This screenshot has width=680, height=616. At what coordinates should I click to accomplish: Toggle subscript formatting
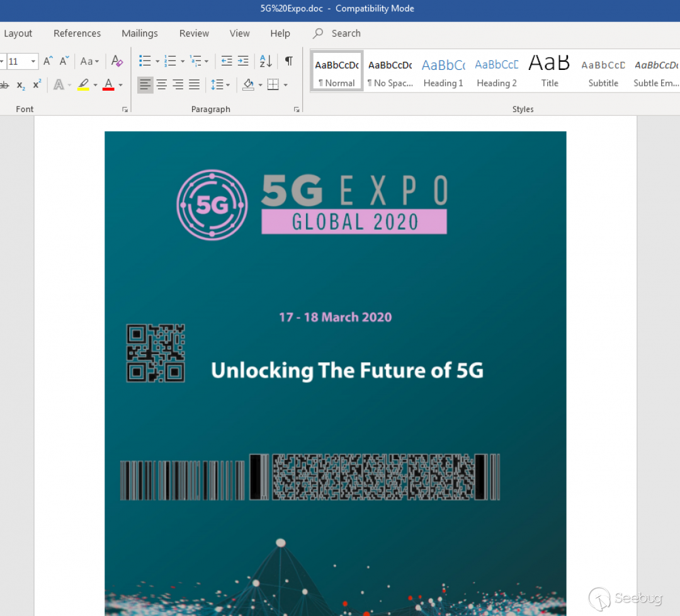pos(21,84)
